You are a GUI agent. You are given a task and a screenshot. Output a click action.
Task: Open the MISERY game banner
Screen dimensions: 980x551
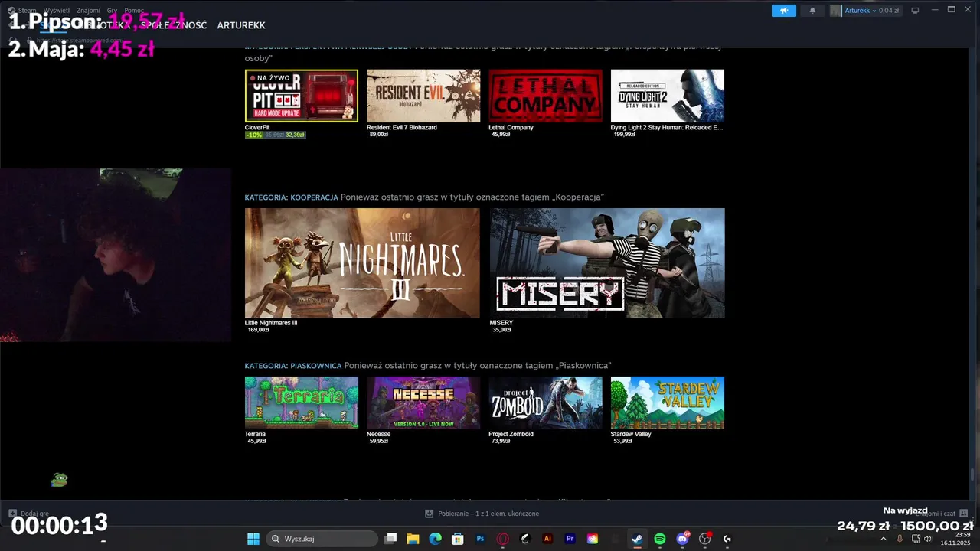[607, 263]
